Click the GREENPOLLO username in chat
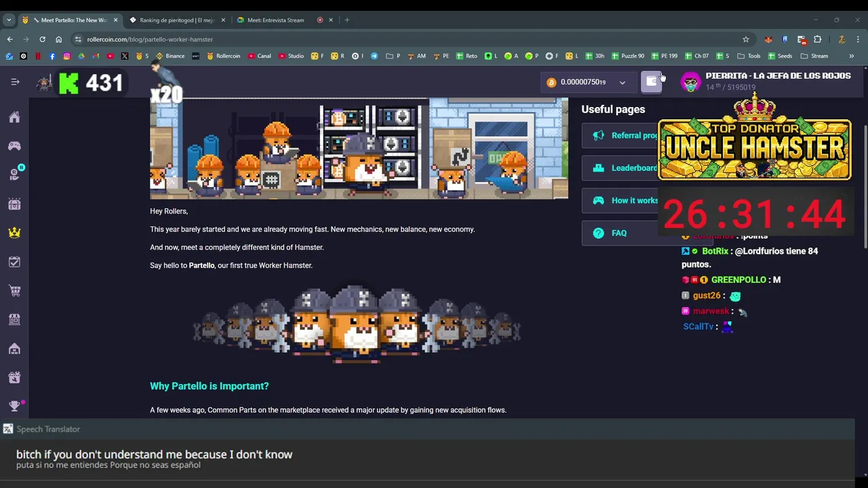Image resolution: width=868 pixels, height=488 pixels. point(738,280)
